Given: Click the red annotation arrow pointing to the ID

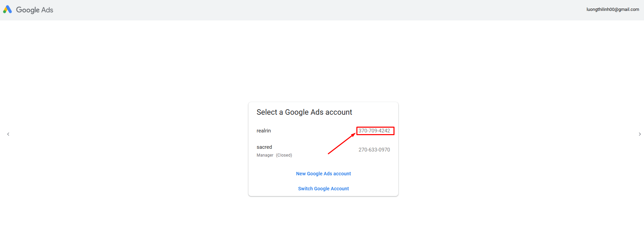Looking at the screenshot, I should 341,144.
